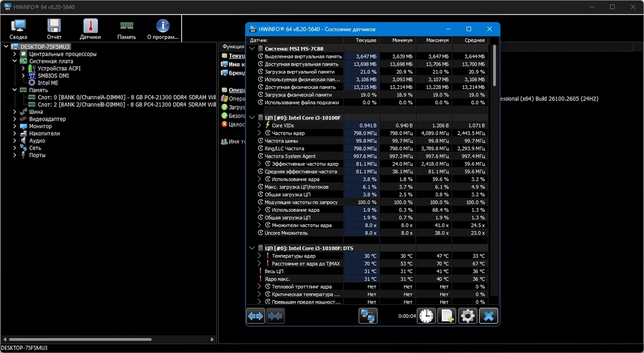644x353 pixels.
Task: Click the Накопители drive icon in tree
Action: (x=24, y=133)
